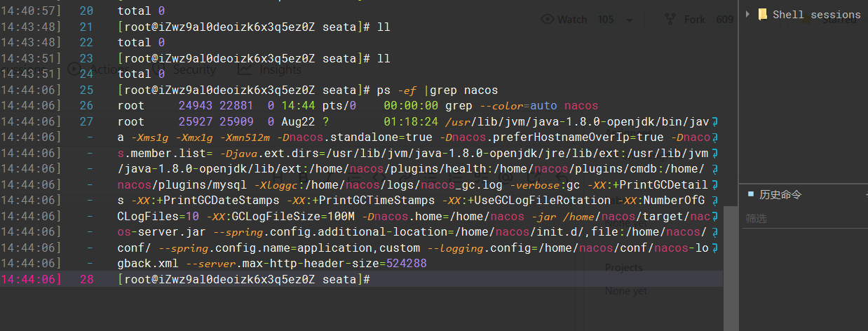Viewport: 868px width, 331px height.
Task: Select the Shell sessions tree item label
Action: [816, 14]
